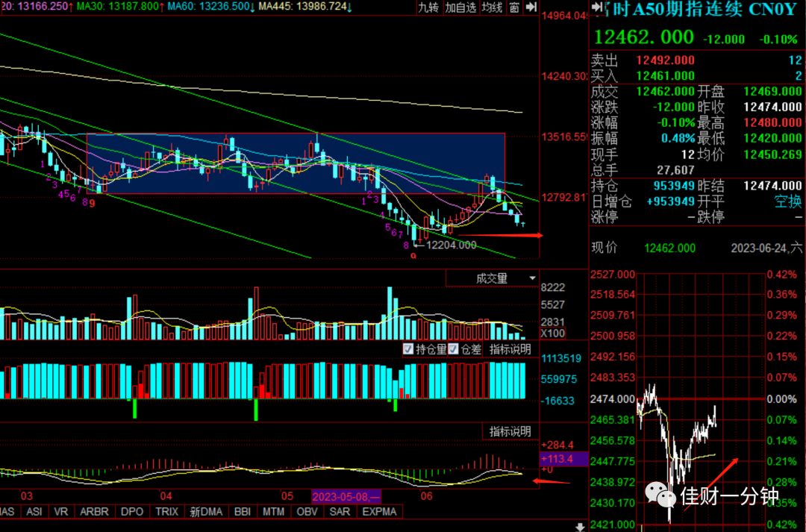The height and width of the screenshot is (532, 806).
Task: Choose the OBV indicator tab
Action: (307, 512)
